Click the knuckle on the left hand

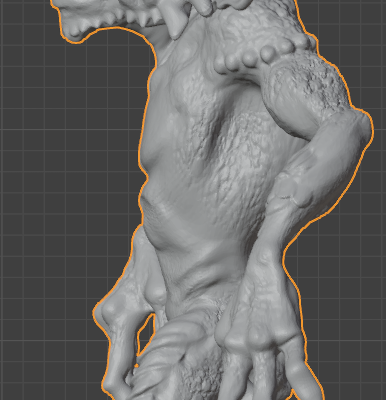pos(108,312)
